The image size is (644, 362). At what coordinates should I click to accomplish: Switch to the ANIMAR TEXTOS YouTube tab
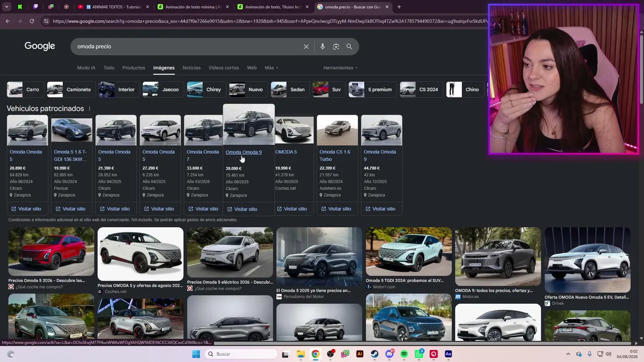tap(114, 7)
